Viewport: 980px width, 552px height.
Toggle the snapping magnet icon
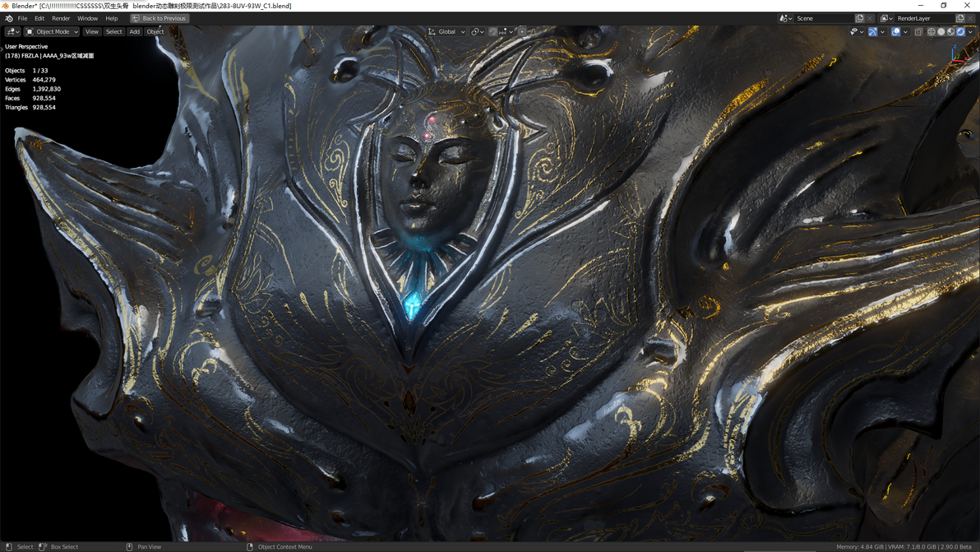click(x=493, y=31)
